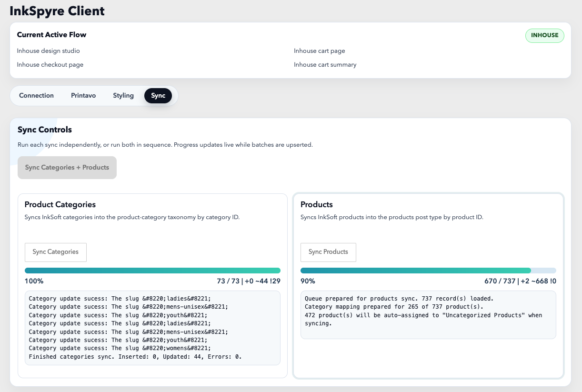Click the Product Categories card heading
The image size is (582, 392).
click(60, 204)
